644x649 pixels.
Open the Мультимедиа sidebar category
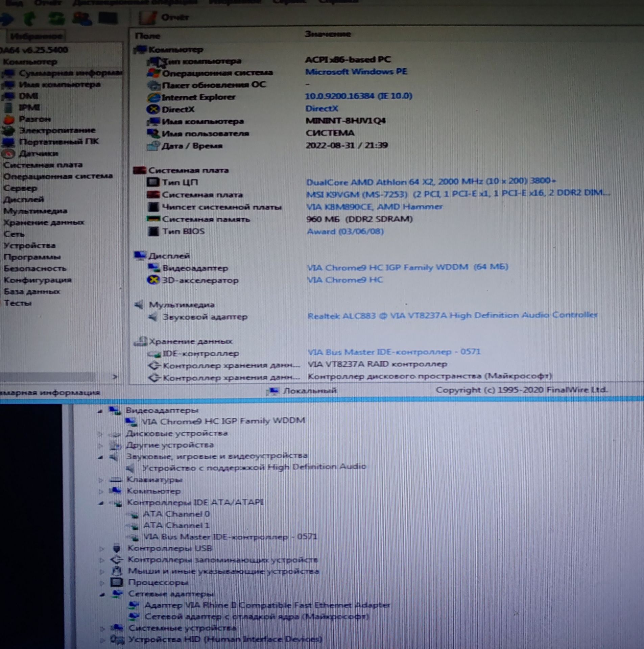[x=35, y=211]
